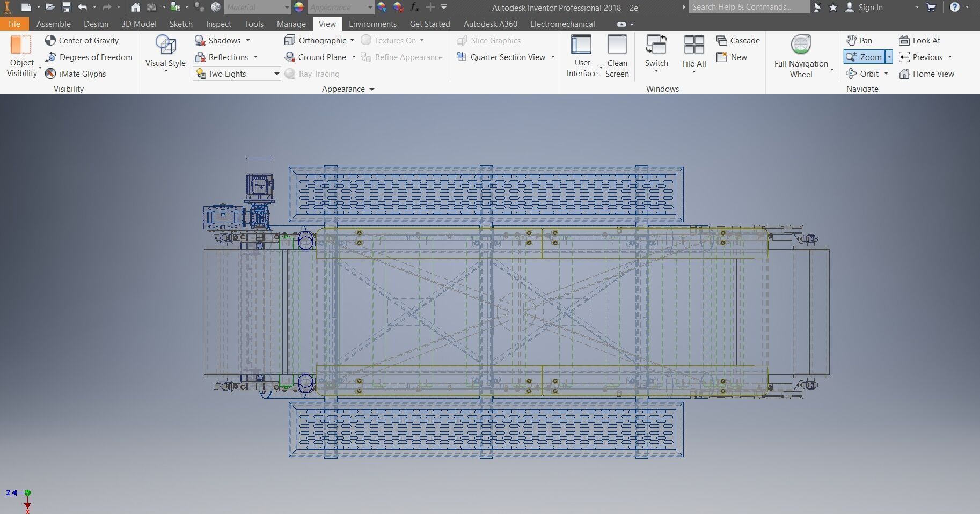The height and width of the screenshot is (514, 980).
Task: Click the Visual Style icon
Action: (165, 45)
